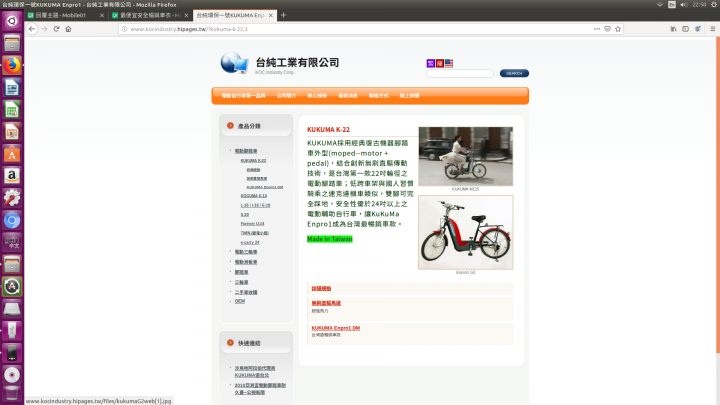
Task: Save page to Pocket
Action: [x=607, y=29]
